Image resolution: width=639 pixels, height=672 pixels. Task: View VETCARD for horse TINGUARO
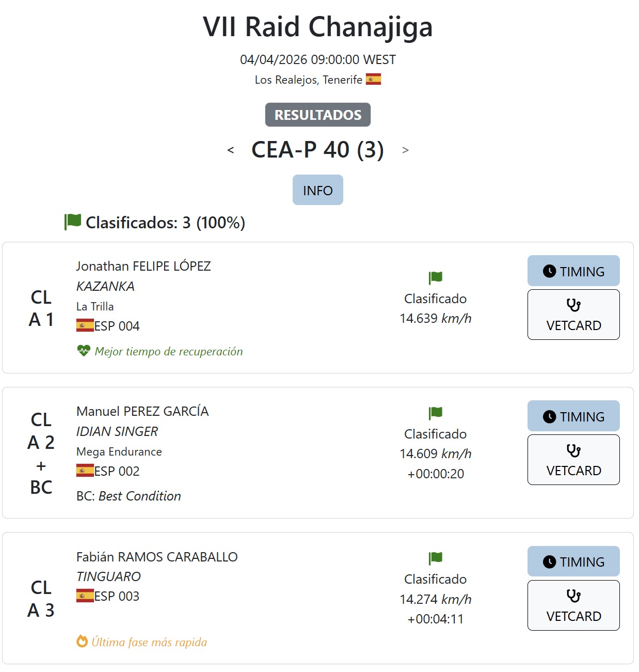573,605
